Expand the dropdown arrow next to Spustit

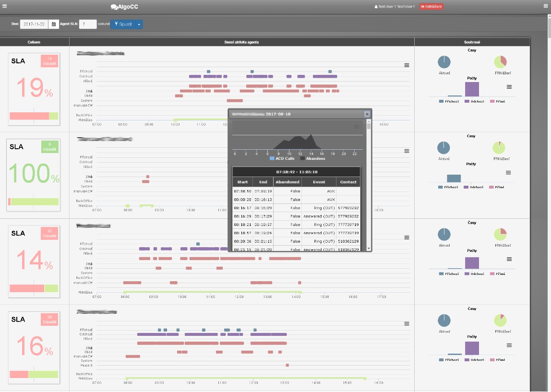pos(139,24)
